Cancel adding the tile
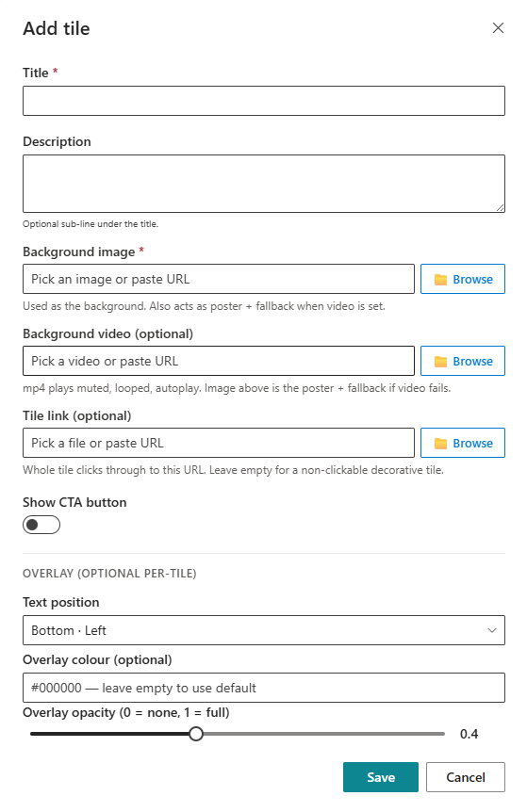 point(466,777)
